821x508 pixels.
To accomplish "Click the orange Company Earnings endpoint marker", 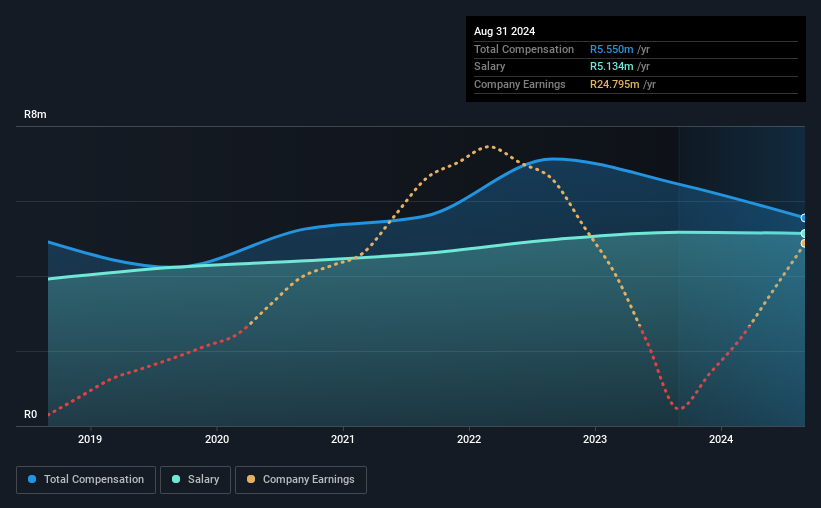I will click(804, 244).
